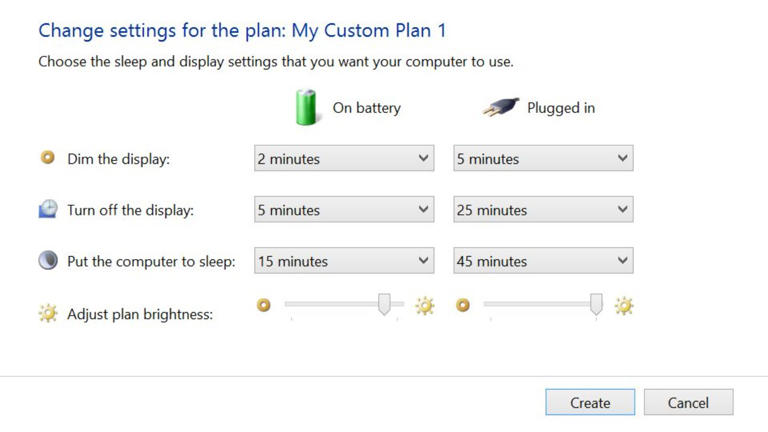Click the Turn off the display clock icon

point(47,209)
